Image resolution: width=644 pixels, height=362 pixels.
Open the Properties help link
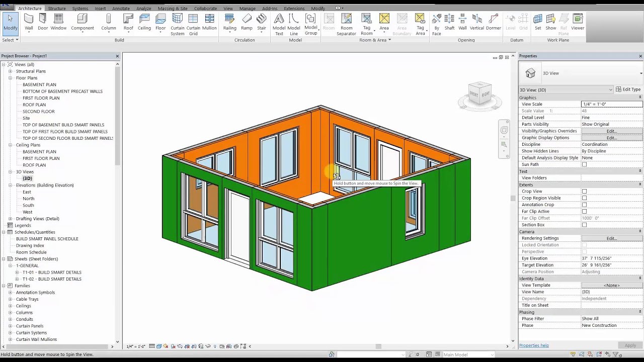coord(534,345)
